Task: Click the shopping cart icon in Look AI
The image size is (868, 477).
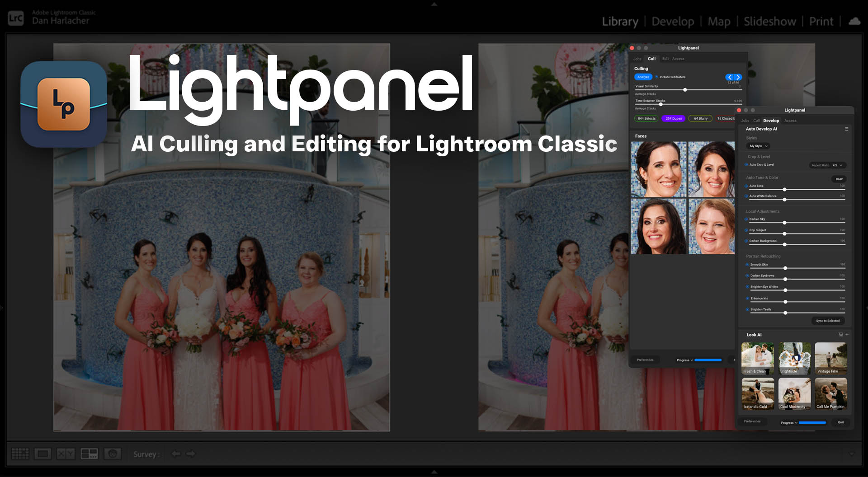Action: (x=840, y=335)
